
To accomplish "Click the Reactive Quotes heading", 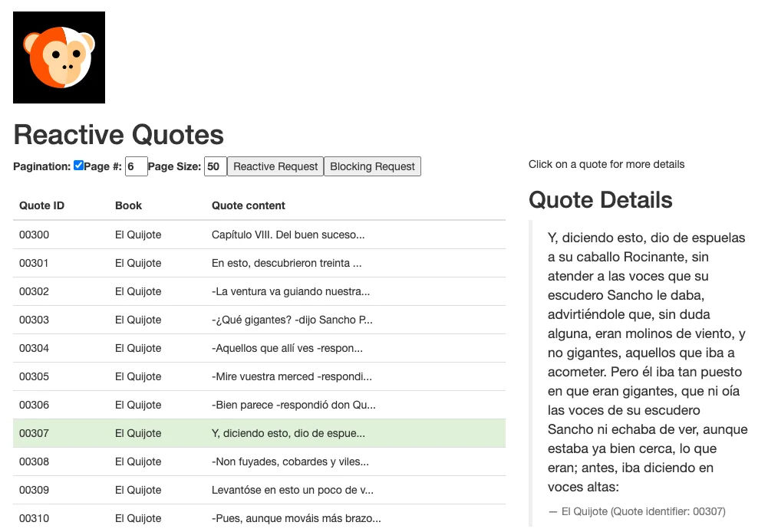I will (x=118, y=135).
